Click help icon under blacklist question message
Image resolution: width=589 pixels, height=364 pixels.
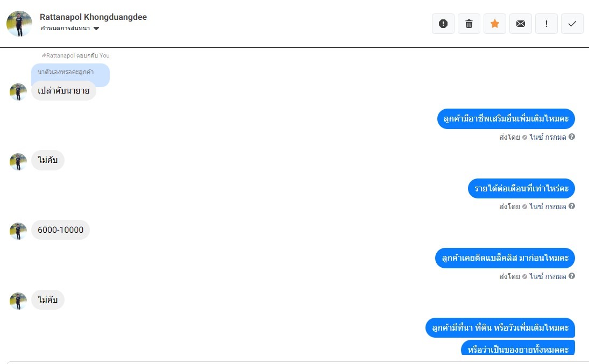pos(572,276)
